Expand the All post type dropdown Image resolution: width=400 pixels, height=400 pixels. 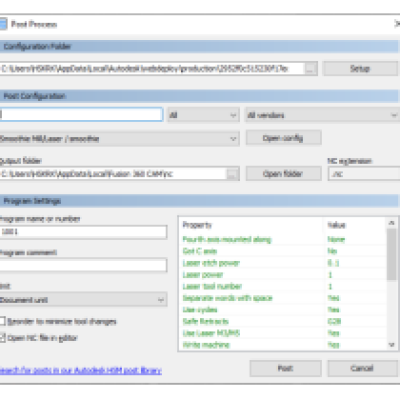coord(203,115)
